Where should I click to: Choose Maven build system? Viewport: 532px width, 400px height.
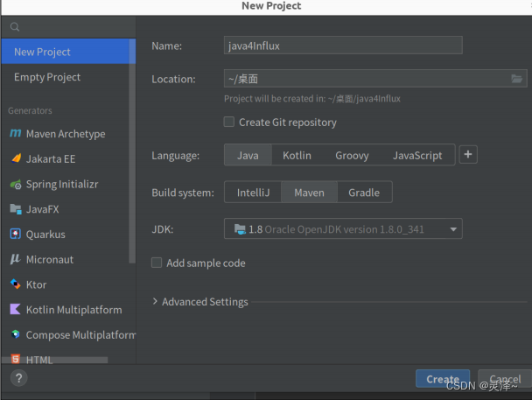pos(309,193)
